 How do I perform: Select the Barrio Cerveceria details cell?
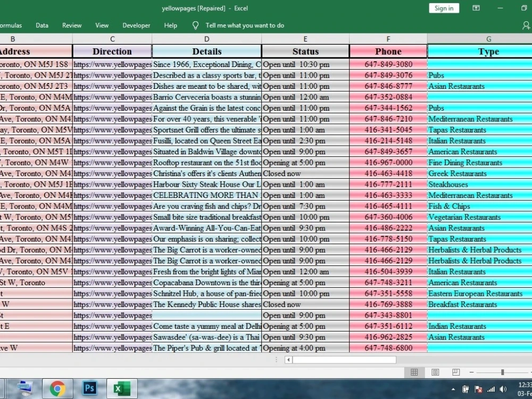[x=206, y=97]
